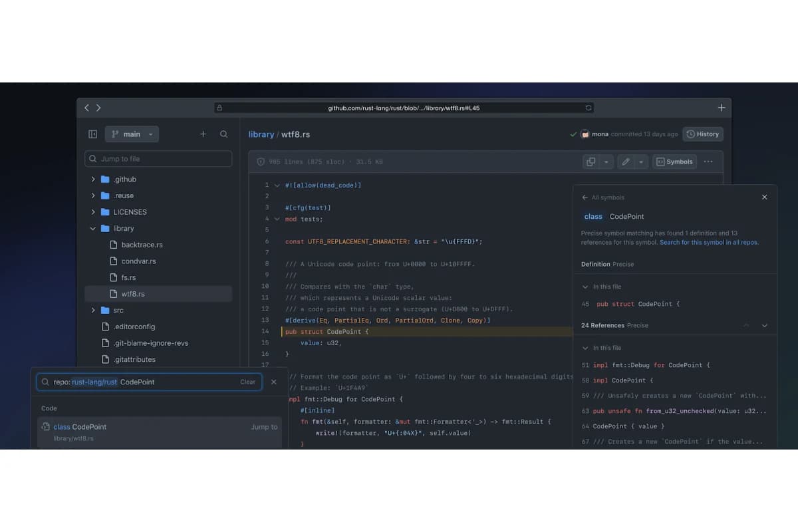This screenshot has width=798, height=532.
Task: Expand the LICENSES folder
Action: coord(93,212)
